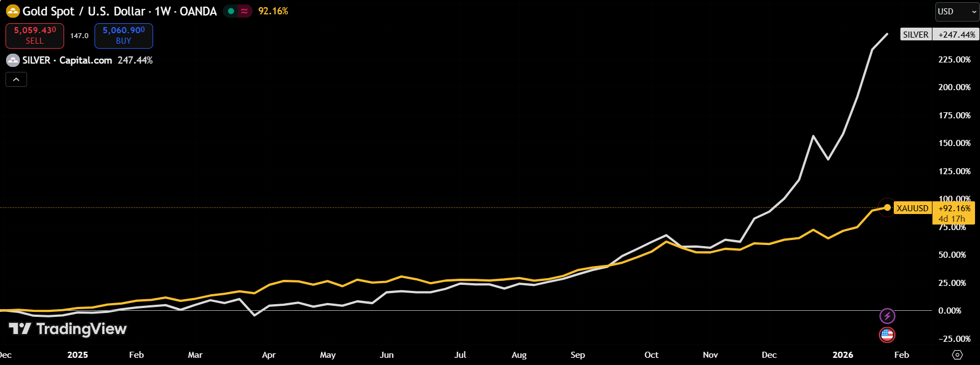Image resolution: width=980 pixels, height=365 pixels.
Task: Click the XAUUSD price scale label
Action: [x=912, y=208]
